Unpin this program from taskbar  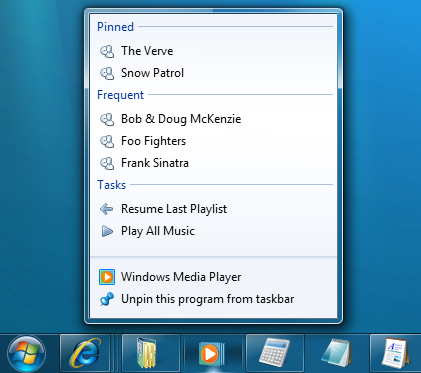pyautogui.click(x=213, y=299)
